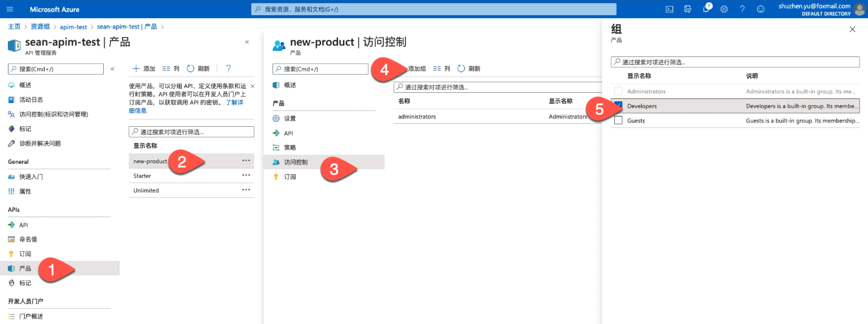Click 列 in the products toolbar
This screenshot has height=324, width=868.
click(171, 69)
